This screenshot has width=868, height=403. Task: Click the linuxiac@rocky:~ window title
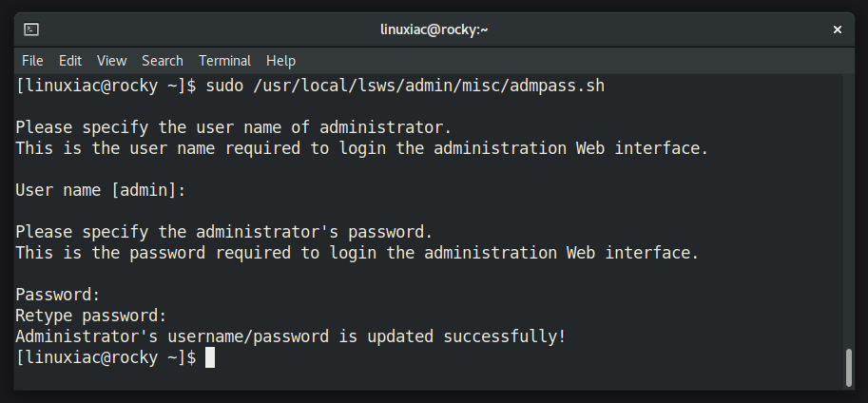434,29
